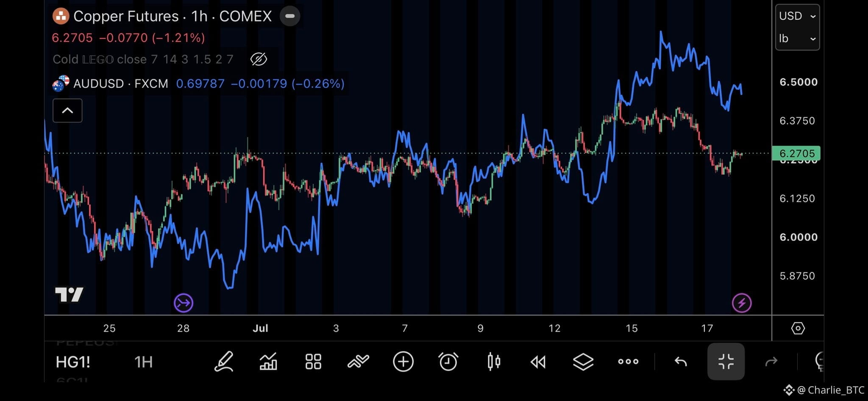Screen dimensions: 868x401
Task: Select the drawing pencil tool
Action: [224, 362]
